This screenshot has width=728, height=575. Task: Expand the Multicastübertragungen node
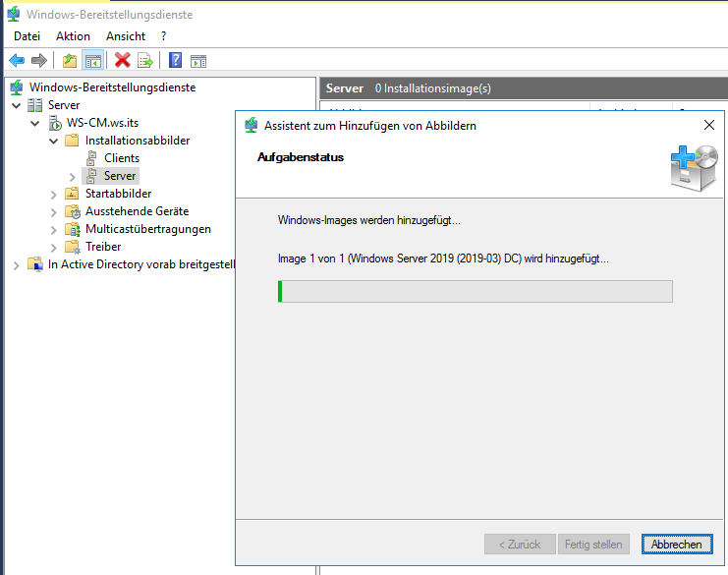(53, 230)
